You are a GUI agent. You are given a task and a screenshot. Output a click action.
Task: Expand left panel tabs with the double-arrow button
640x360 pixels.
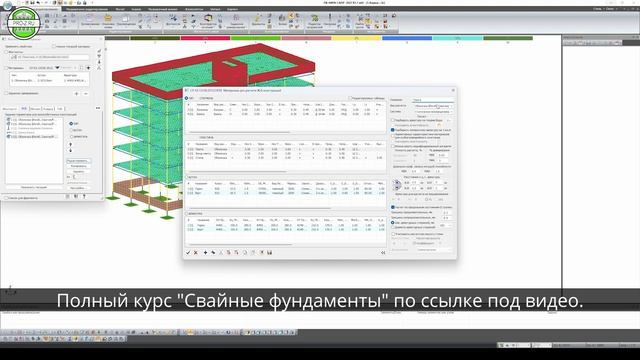tap(98, 108)
